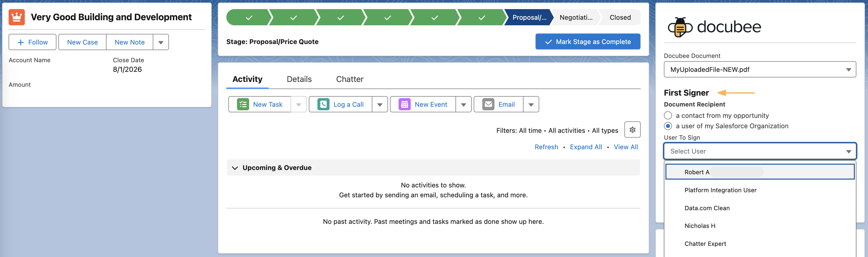Select the Negotiati... path stage
This screenshot has height=257, width=868.
[x=576, y=17]
